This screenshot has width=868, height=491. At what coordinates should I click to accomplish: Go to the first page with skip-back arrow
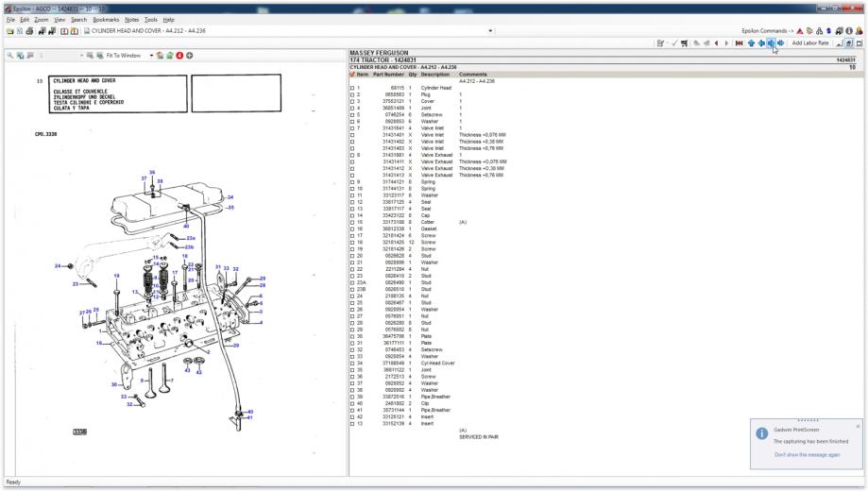[x=739, y=43]
